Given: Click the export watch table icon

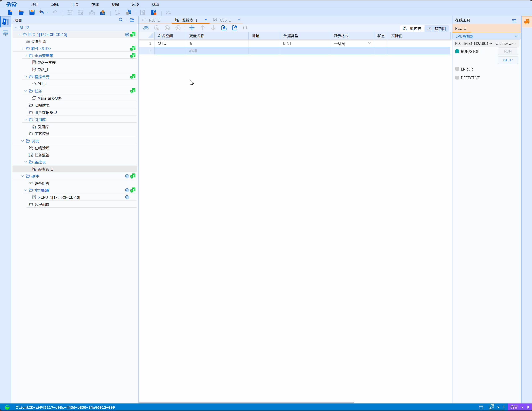Looking at the screenshot, I should click(x=235, y=28).
